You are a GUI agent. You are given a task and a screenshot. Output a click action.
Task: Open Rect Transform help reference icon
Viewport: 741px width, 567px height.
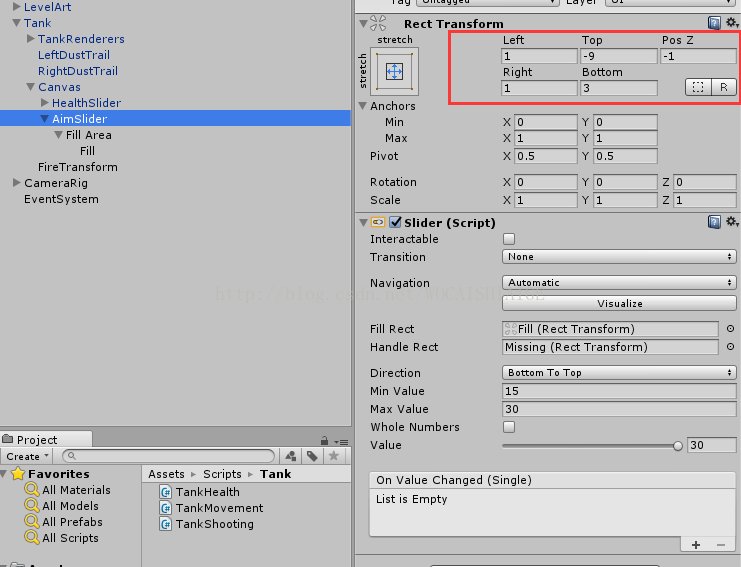714,22
